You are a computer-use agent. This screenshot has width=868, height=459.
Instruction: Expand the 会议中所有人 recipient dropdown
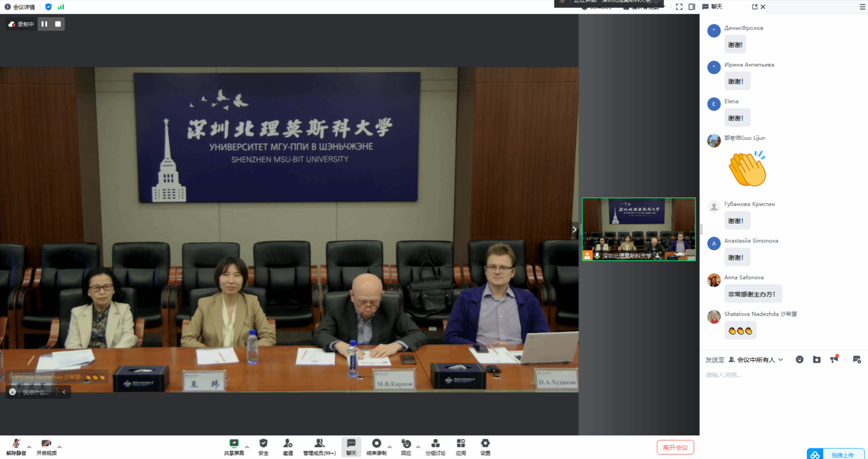click(x=781, y=360)
